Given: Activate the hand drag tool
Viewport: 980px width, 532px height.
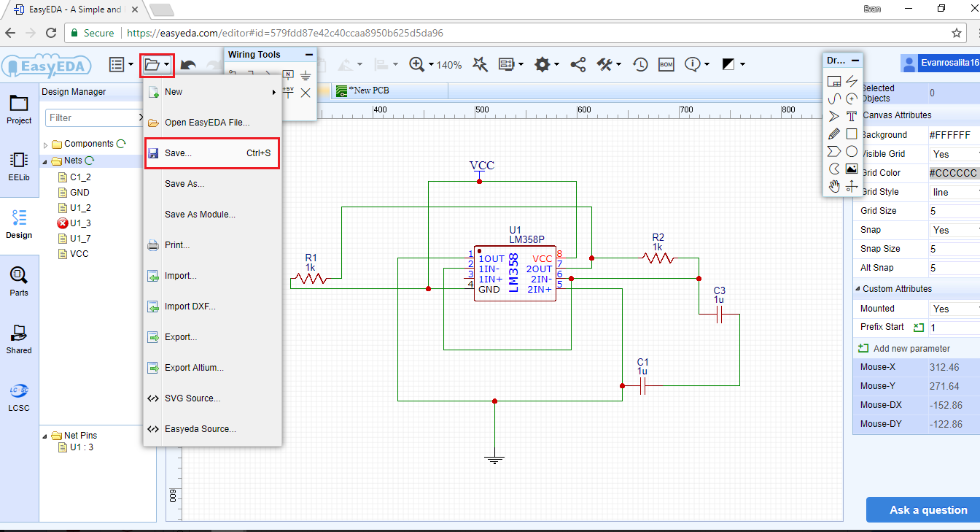Looking at the screenshot, I should point(834,187).
